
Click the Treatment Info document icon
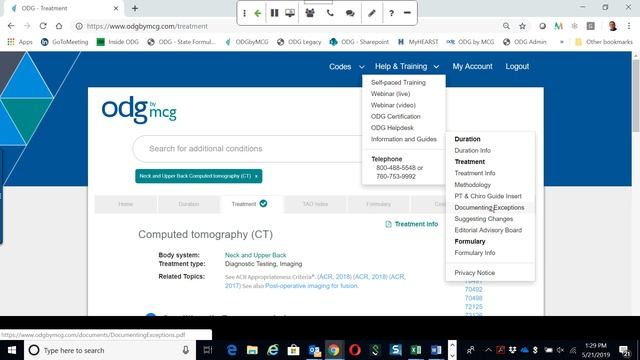(388, 224)
